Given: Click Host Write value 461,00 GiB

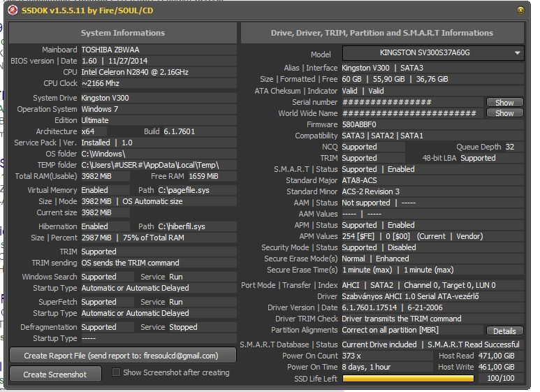Looking at the screenshot, I should pyautogui.click(x=496, y=368).
